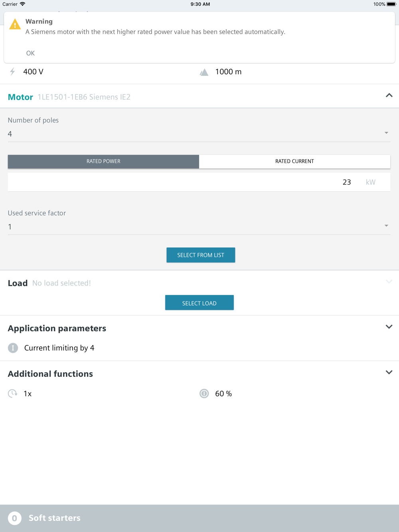The width and height of the screenshot is (399, 532).
Task: Tap the 60 % on-time icon
Action: pyautogui.click(x=204, y=394)
